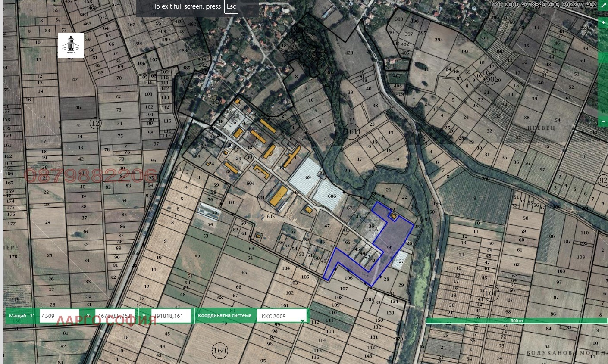Image resolution: width=608 pixels, height=364 pixels.
Task: Click the map scale input showing 4509
Action: pyautogui.click(x=60, y=316)
